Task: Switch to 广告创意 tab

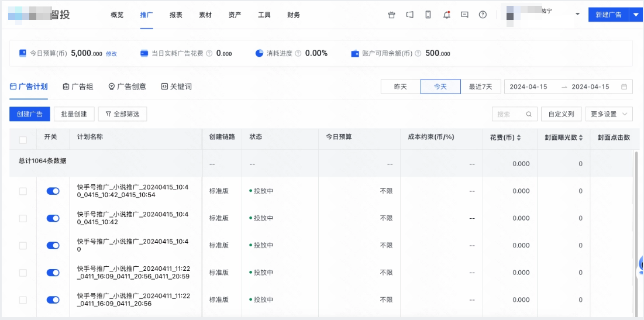Action: (128, 87)
